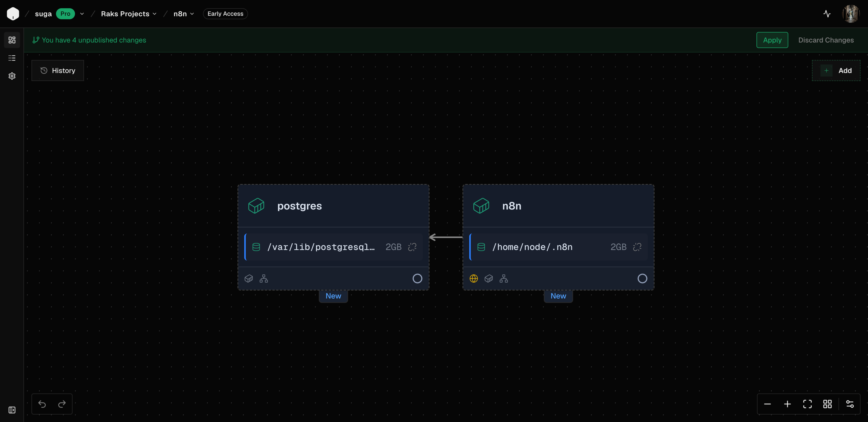Screen dimensions: 868x422
Task: Click the package icon in postgres footer
Action: tap(249, 278)
